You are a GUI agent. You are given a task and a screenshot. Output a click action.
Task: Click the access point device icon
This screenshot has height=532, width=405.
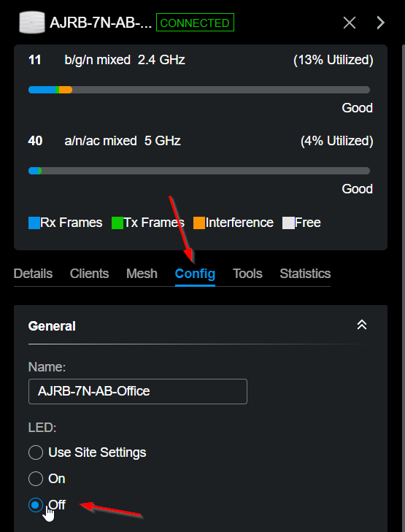tap(32, 23)
